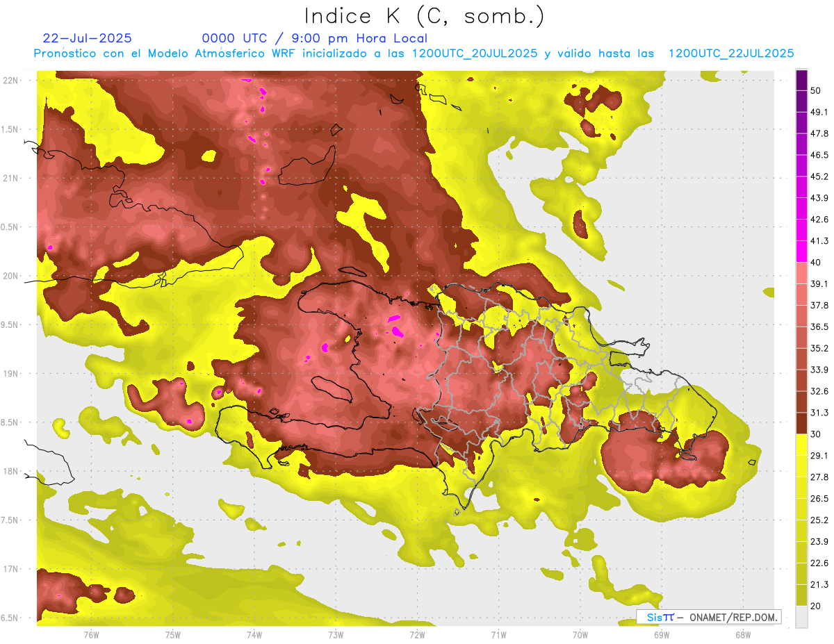Select the dark purple swatch at top of color bar

(801, 80)
